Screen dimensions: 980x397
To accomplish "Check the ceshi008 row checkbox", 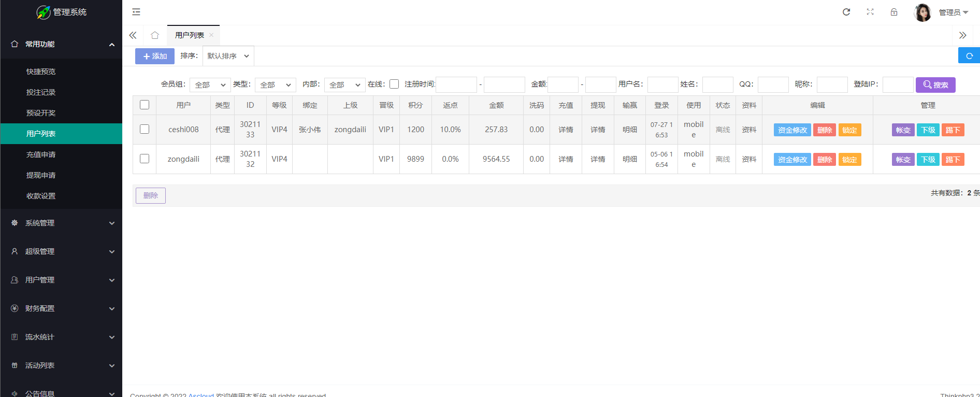I will point(145,129).
